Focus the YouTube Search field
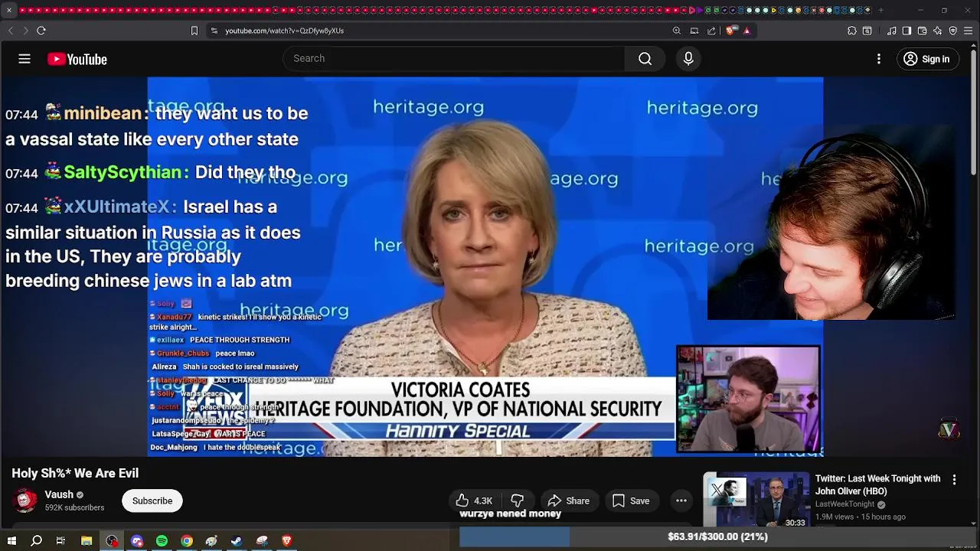Image resolution: width=980 pixels, height=551 pixels. tap(455, 59)
